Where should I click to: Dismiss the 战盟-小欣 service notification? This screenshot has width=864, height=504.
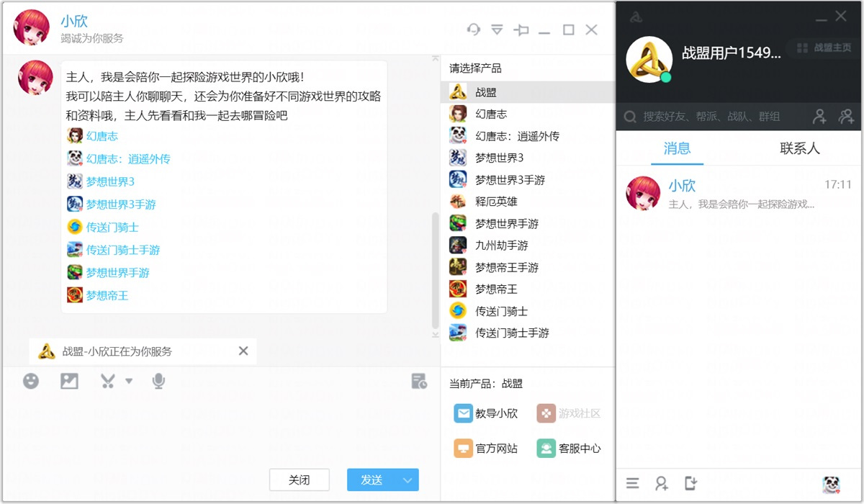pyautogui.click(x=243, y=351)
